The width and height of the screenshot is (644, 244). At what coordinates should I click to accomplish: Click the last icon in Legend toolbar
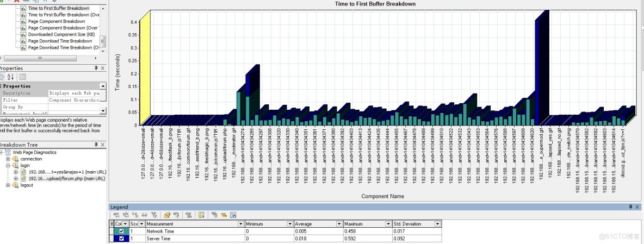point(233,215)
